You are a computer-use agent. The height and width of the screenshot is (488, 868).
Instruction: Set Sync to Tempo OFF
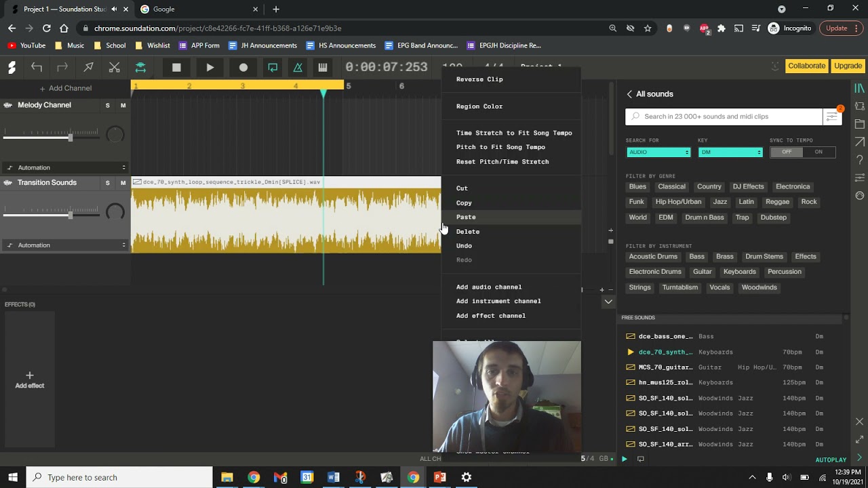tap(787, 152)
